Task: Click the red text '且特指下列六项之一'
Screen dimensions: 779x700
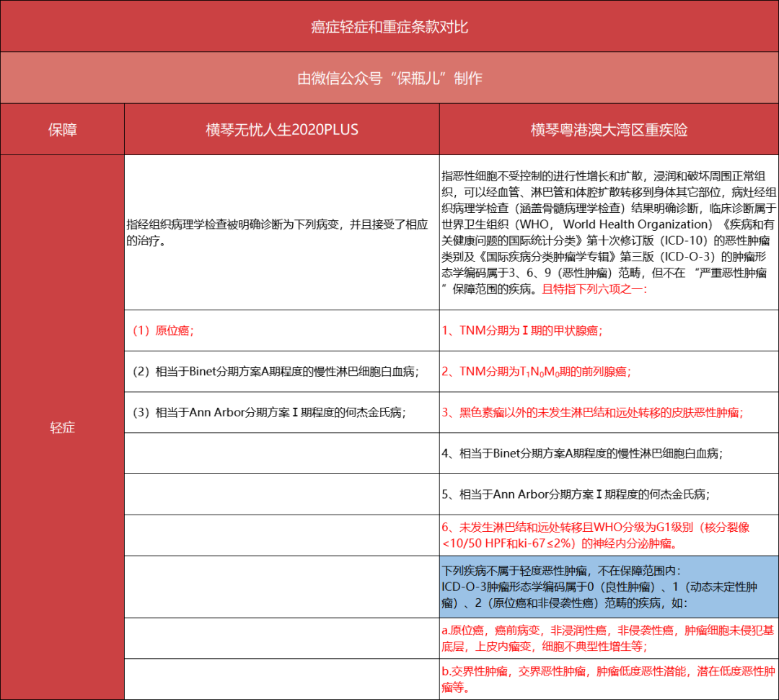Action: (x=594, y=289)
